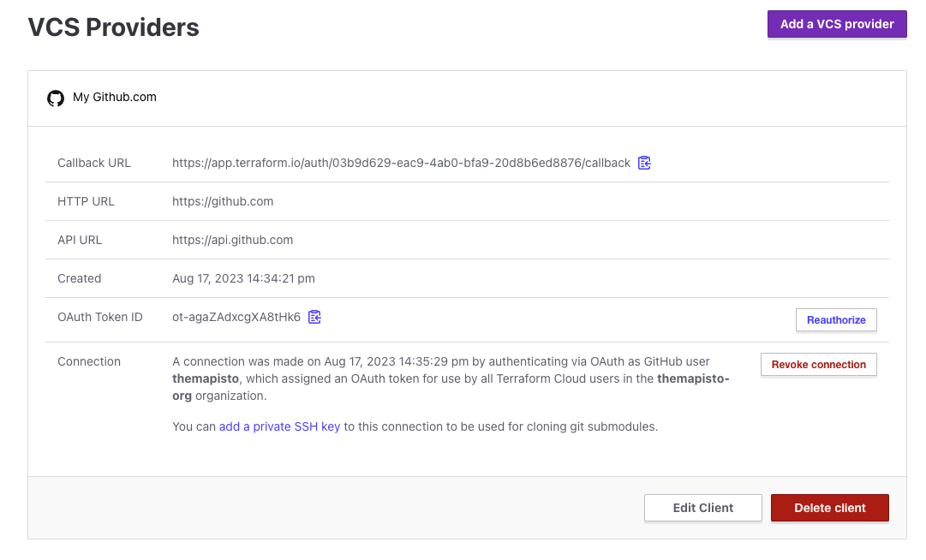Copy the OAuth Token ID icon

click(x=314, y=317)
